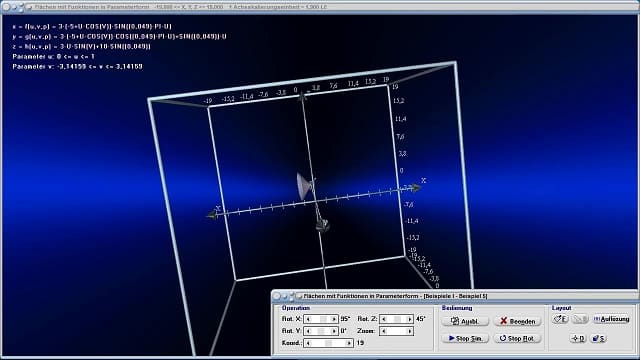Click the Koord. slider thumb
640x360 pixels.
pyautogui.click(x=329, y=343)
